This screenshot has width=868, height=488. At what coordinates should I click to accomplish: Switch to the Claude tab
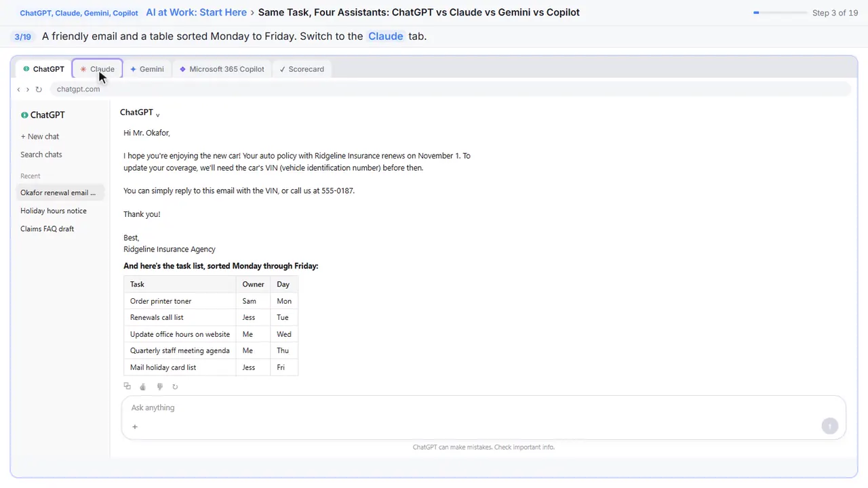pos(98,69)
